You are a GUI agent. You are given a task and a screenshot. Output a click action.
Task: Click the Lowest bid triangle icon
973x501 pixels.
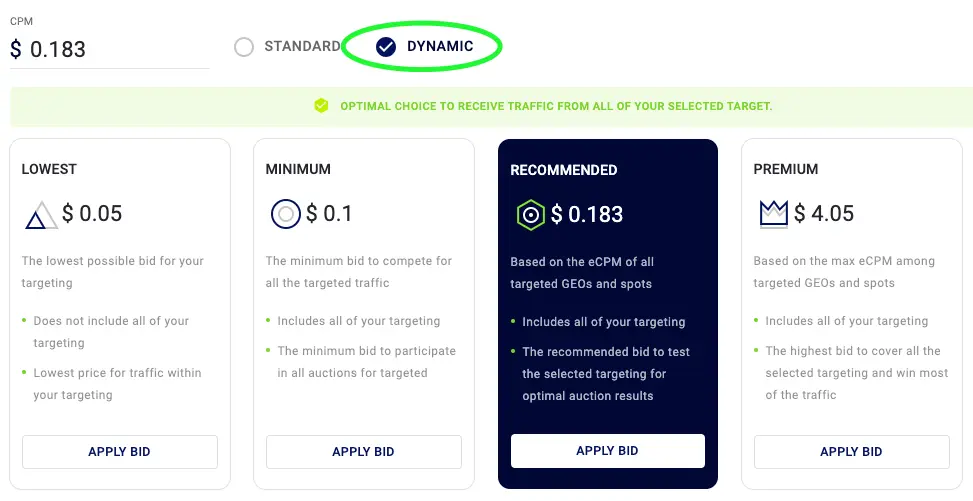tap(41, 214)
